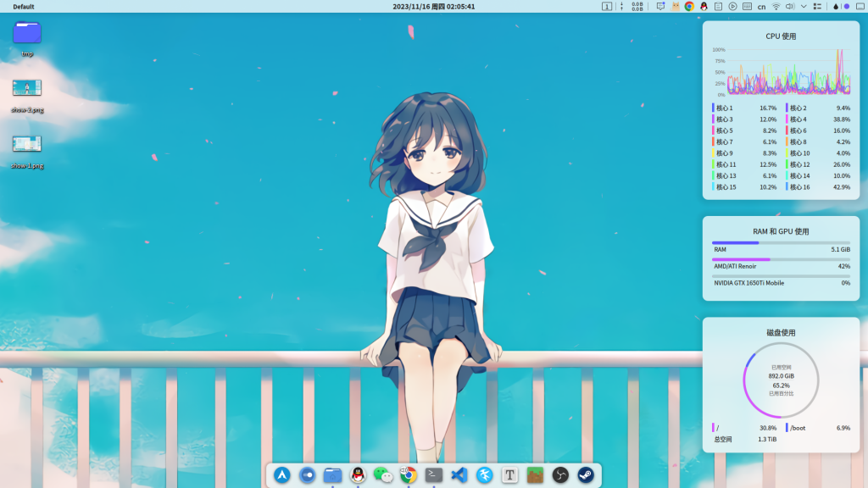Click the QQ penguin tray icon
This screenshot has height=488, width=868.
[704, 7]
